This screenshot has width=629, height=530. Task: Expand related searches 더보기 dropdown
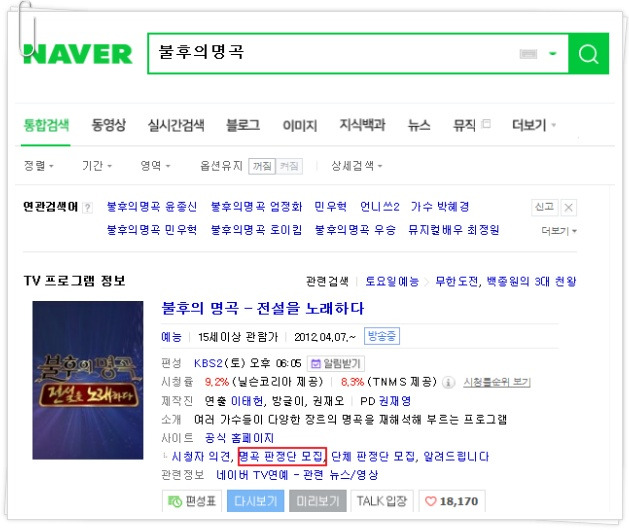pyautogui.click(x=559, y=231)
